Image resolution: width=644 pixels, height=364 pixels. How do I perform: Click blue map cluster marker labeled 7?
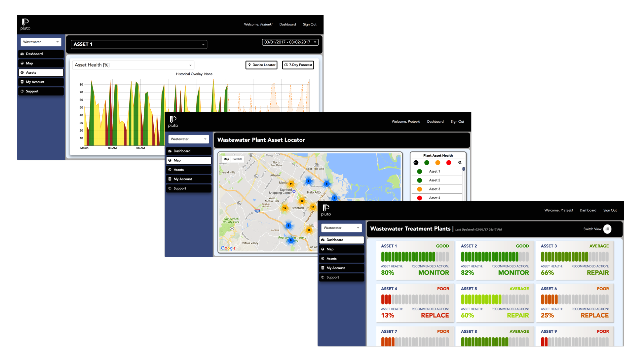tap(309, 181)
